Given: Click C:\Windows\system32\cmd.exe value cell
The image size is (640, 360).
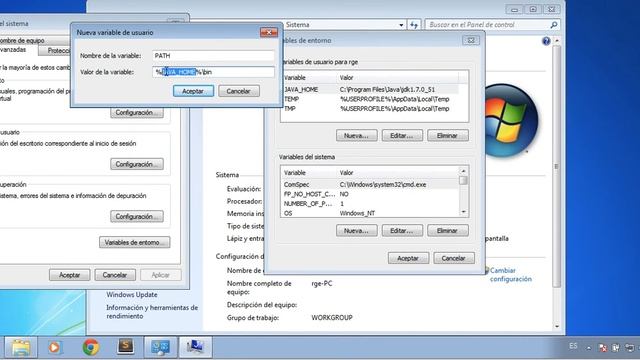Looking at the screenshot, I should pos(383,184).
